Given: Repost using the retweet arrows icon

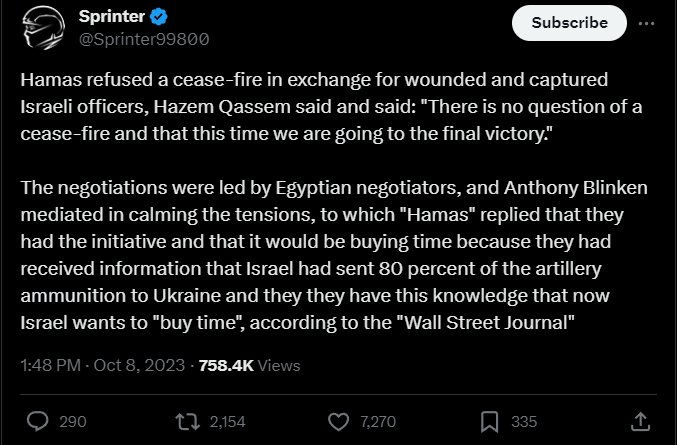Looking at the screenshot, I should [187, 422].
